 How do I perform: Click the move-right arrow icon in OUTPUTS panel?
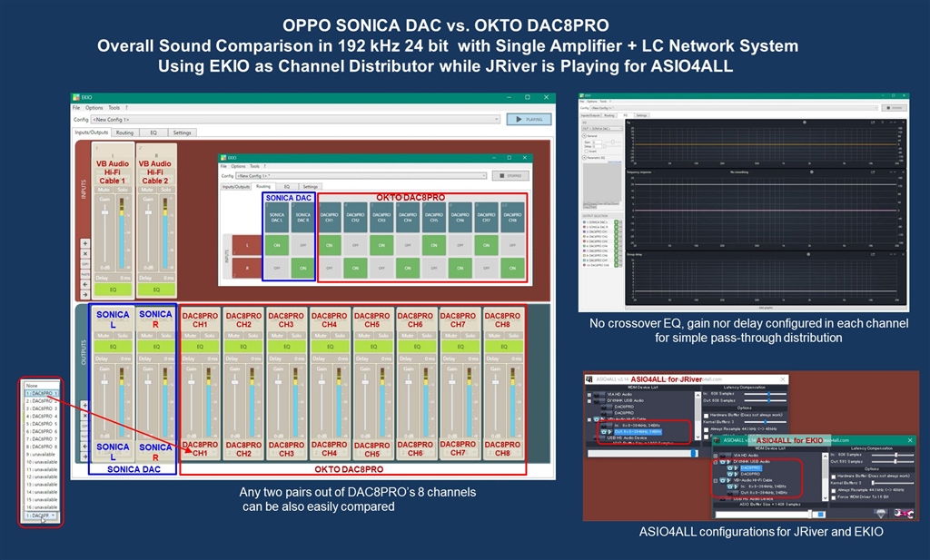84,457
